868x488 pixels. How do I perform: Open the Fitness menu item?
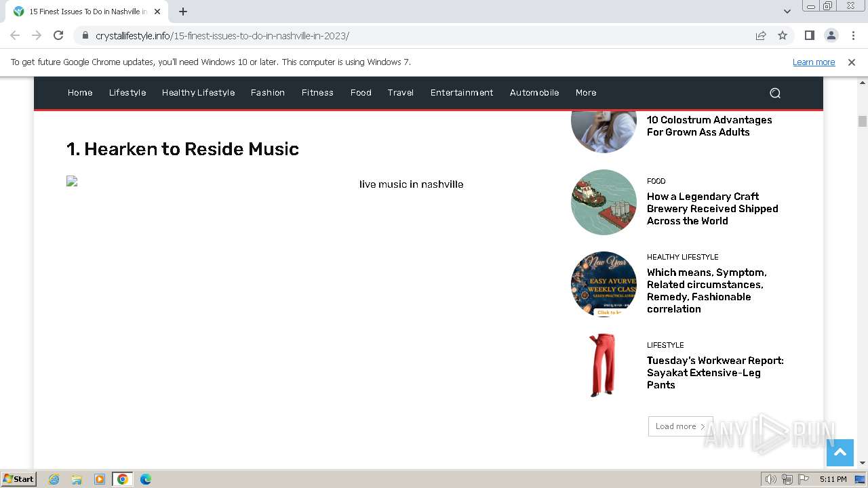(317, 93)
